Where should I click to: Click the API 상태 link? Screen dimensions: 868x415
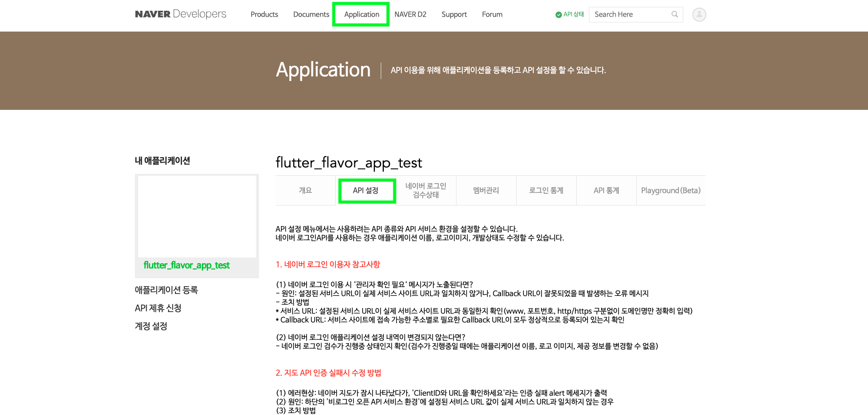coord(573,15)
